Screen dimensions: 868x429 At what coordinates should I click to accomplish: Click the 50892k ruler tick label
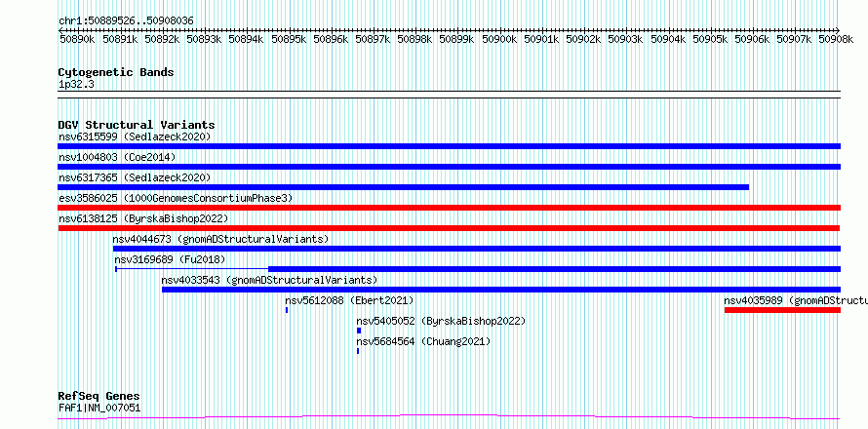coord(161,39)
